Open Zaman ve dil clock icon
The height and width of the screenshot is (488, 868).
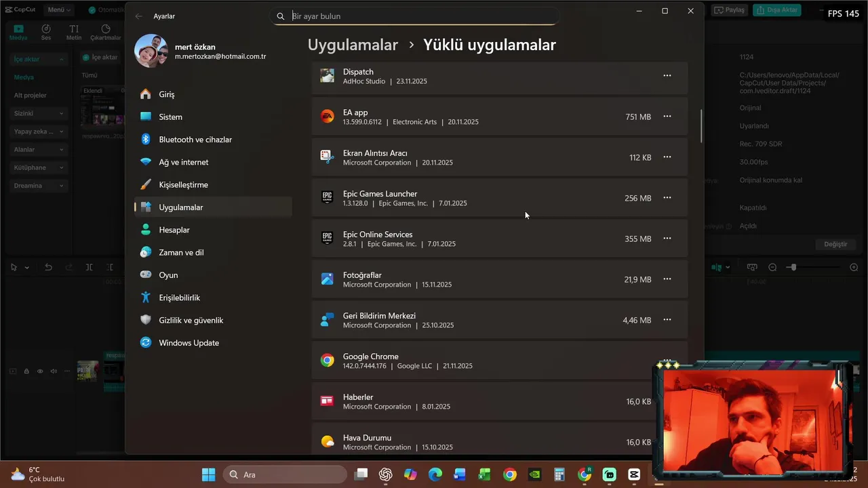146,252
